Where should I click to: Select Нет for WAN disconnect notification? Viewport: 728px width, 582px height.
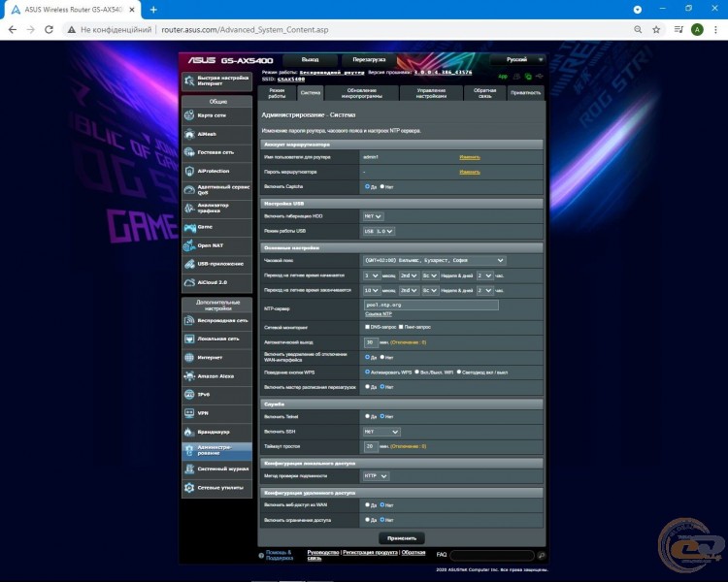pyautogui.click(x=382, y=357)
